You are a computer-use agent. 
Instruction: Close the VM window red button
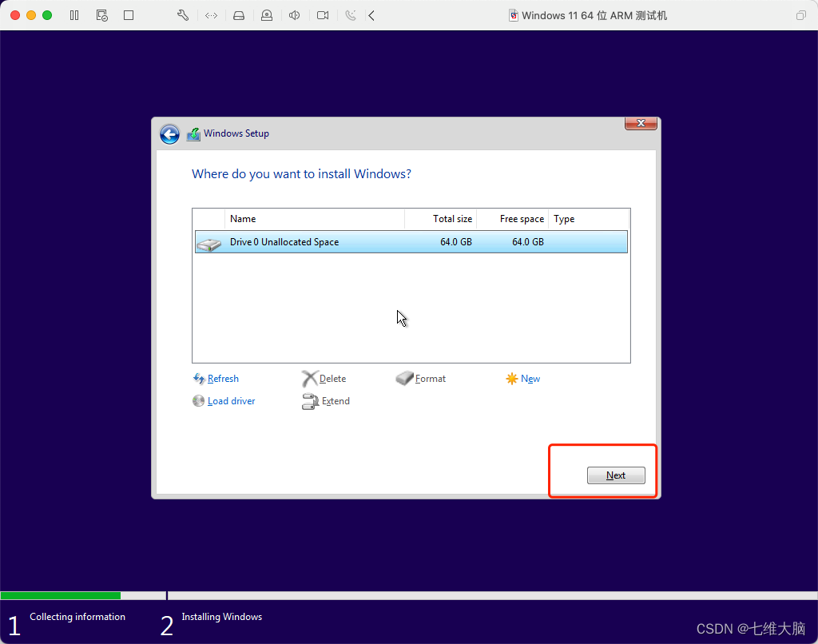(x=15, y=15)
